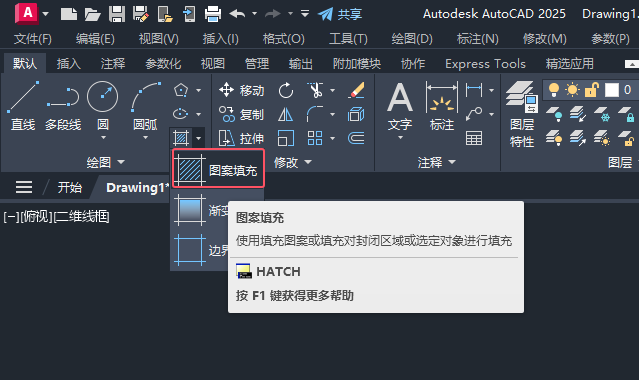The height and width of the screenshot is (380, 639).
Task: Click the Undo arrow
Action: click(x=237, y=14)
